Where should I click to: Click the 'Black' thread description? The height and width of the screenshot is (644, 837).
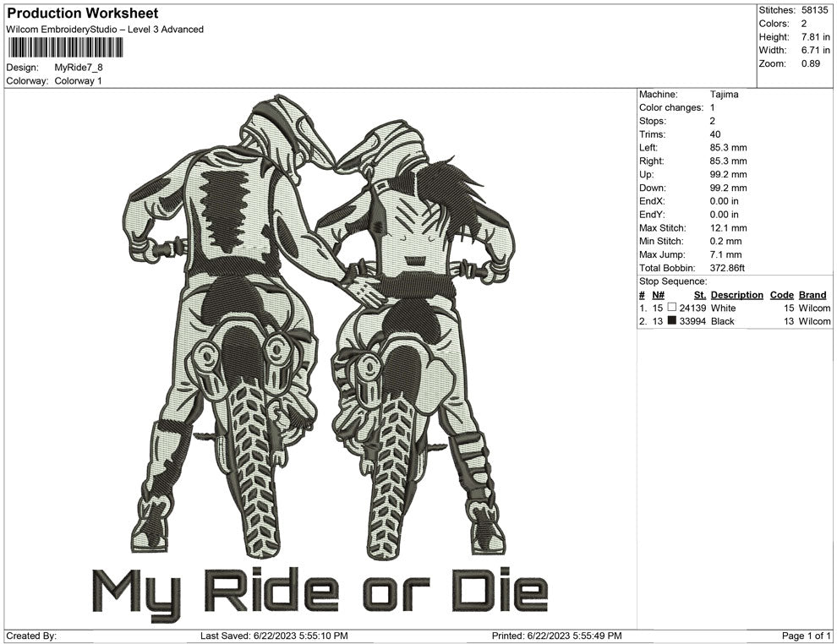pyautogui.click(x=722, y=321)
